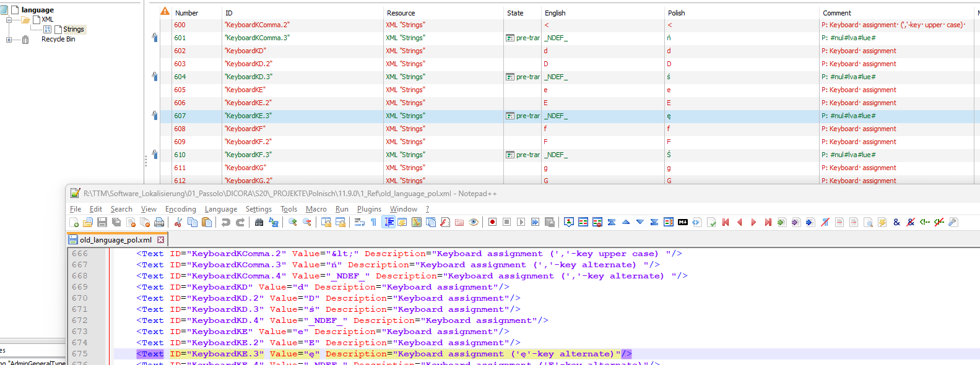Run the macro multiple times icon

click(x=536, y=223)
